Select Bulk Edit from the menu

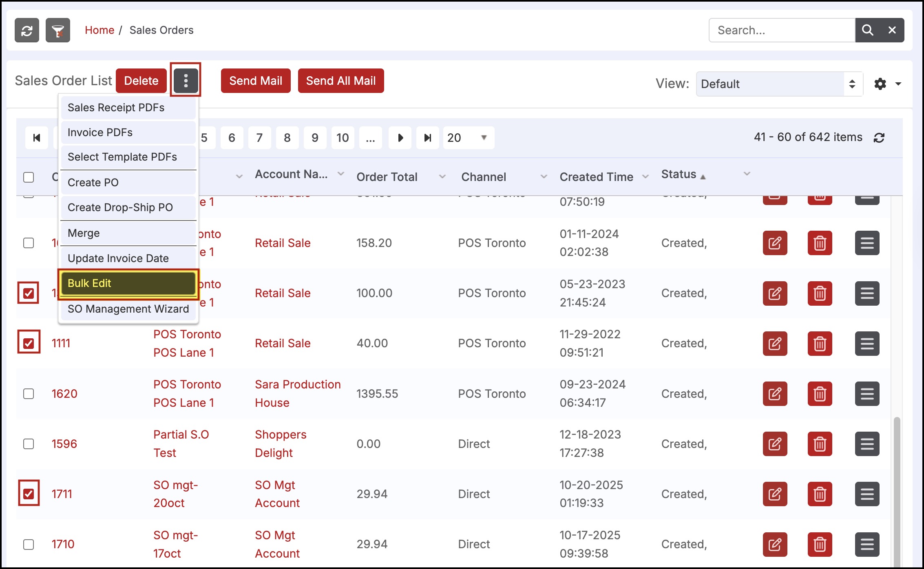click(128, 283)
